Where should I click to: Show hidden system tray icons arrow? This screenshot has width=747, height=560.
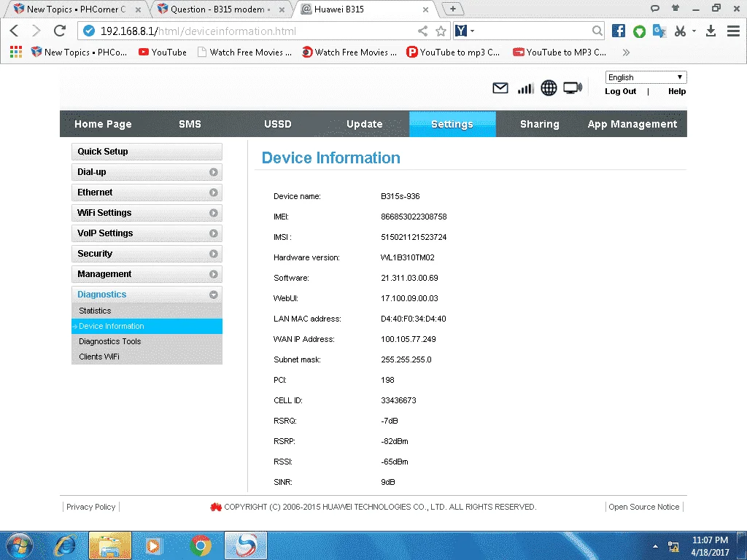(x=656, y=546)
